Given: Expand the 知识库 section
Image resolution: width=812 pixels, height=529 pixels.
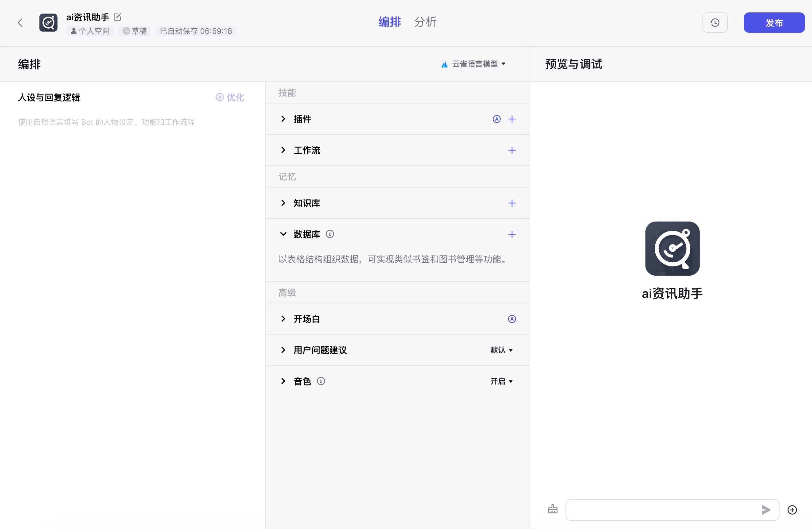Looking at the screenshot, I should tap(283, 203).
